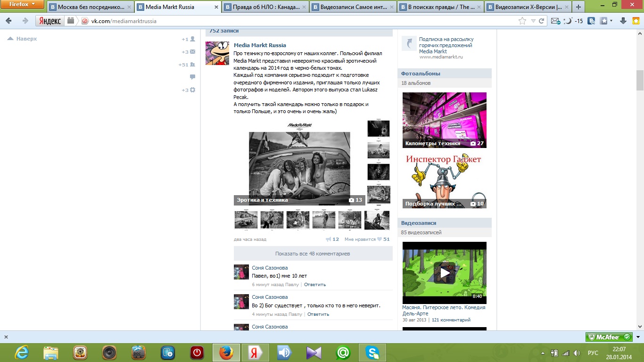
Task: Open Skype from the taskbar
Action: click(372, 352)
